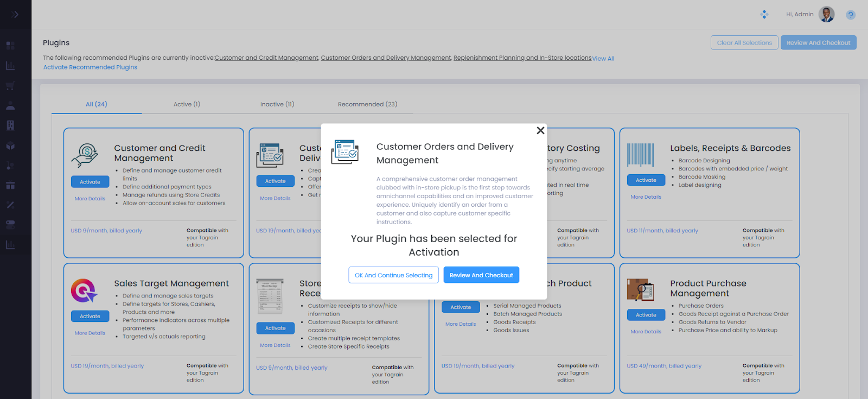Activate the Customer Orders card behind dialog
Screen dimensions: 868x399
coord(276,181)
